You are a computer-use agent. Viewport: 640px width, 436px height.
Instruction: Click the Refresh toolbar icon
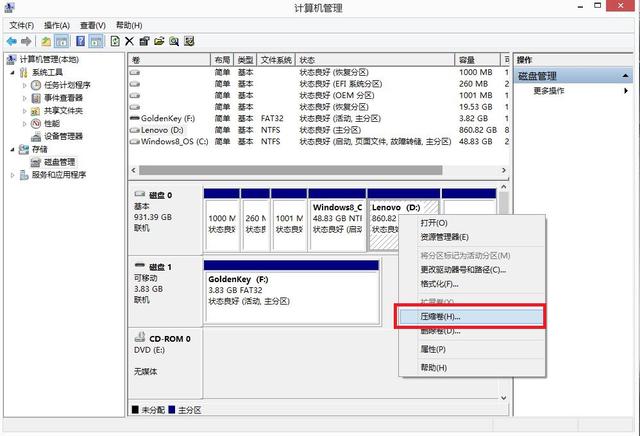click(115, 41)
